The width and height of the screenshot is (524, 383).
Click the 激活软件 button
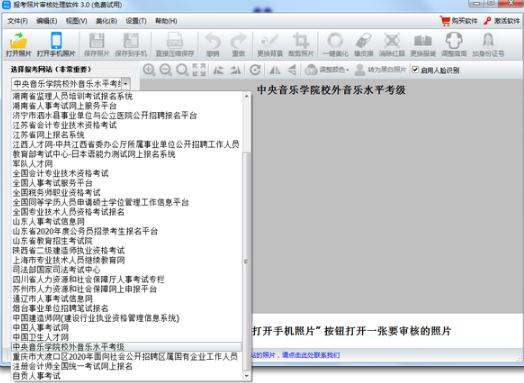502,21
